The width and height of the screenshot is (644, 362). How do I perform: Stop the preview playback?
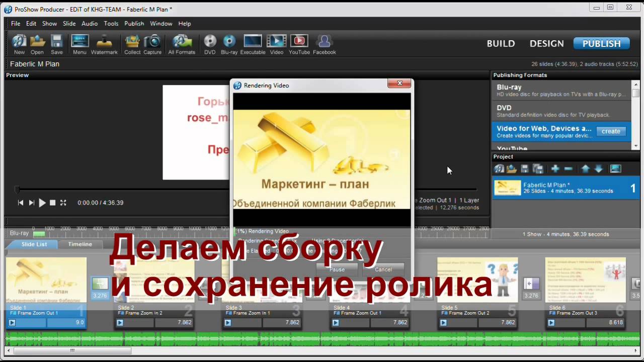point(52,203)
